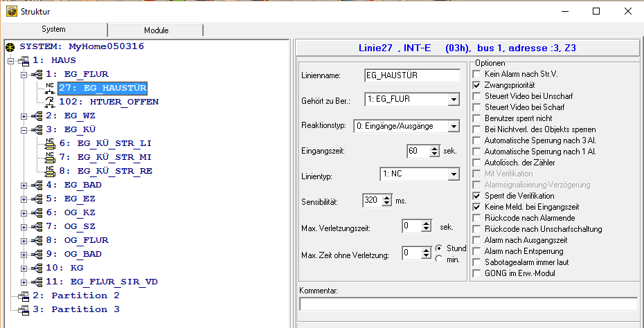Click the Partition 2 object icon
Screen dimensions: 644x328
[23, 295]
